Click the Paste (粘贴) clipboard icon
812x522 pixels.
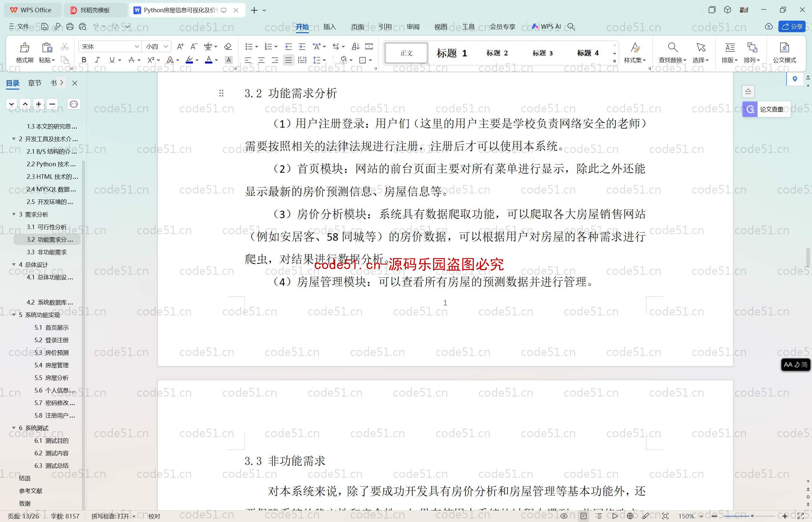tap(47, 47)
